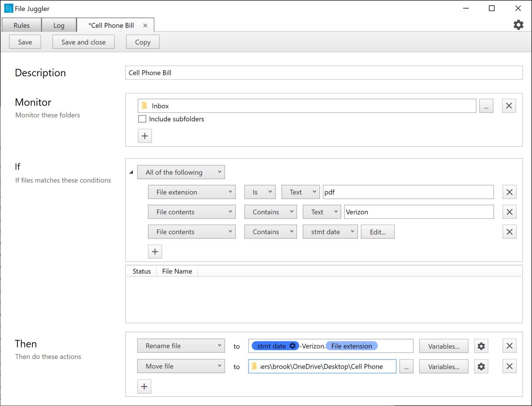
Task: Add another action with plus button
Action: 144,386
